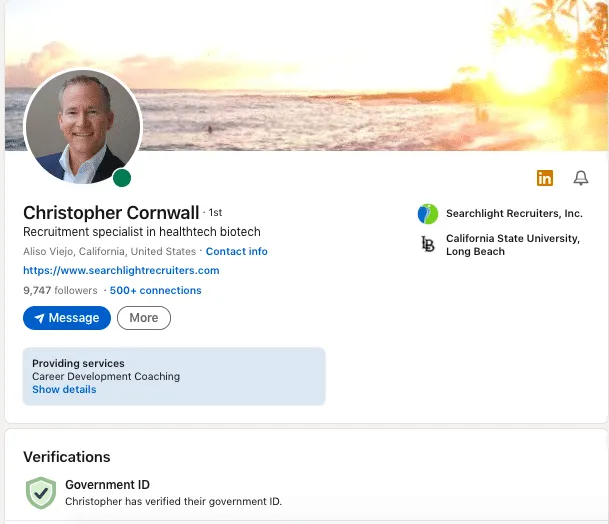This screenshot has height=524, width=609.
Task: Visit the searchlightrecruiters.com website link
Action: click(x=121, y=270)
